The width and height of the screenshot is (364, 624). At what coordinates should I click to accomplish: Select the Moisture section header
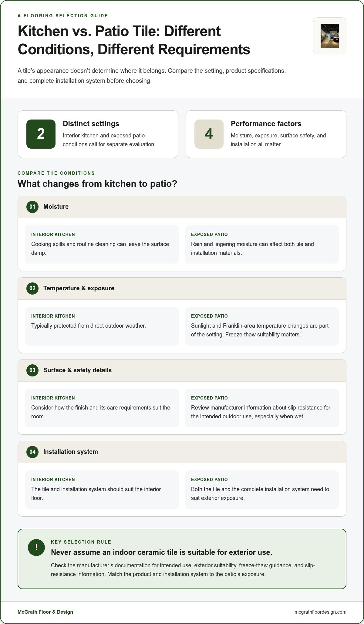tap(182, 207)
